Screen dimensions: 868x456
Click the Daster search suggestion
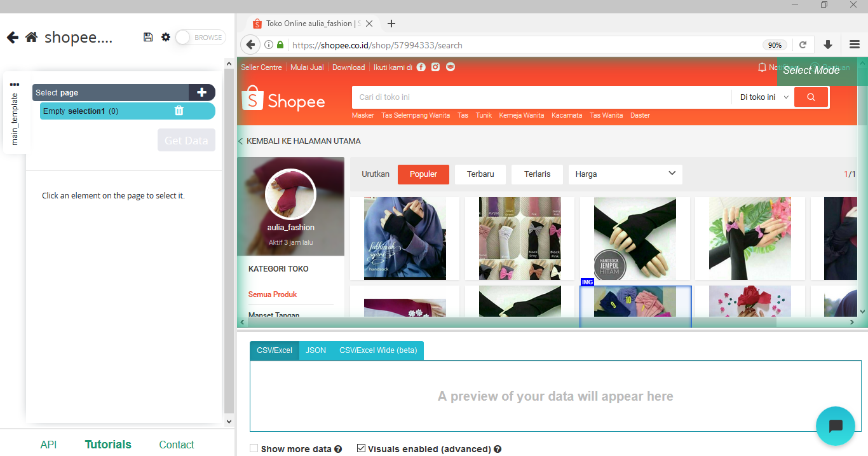(x=640, y=116)
